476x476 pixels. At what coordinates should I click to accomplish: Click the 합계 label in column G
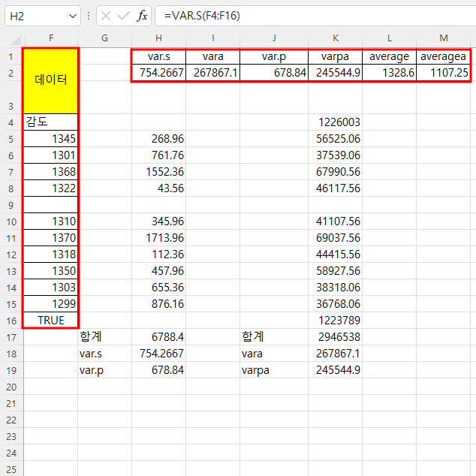pos(91,336)
